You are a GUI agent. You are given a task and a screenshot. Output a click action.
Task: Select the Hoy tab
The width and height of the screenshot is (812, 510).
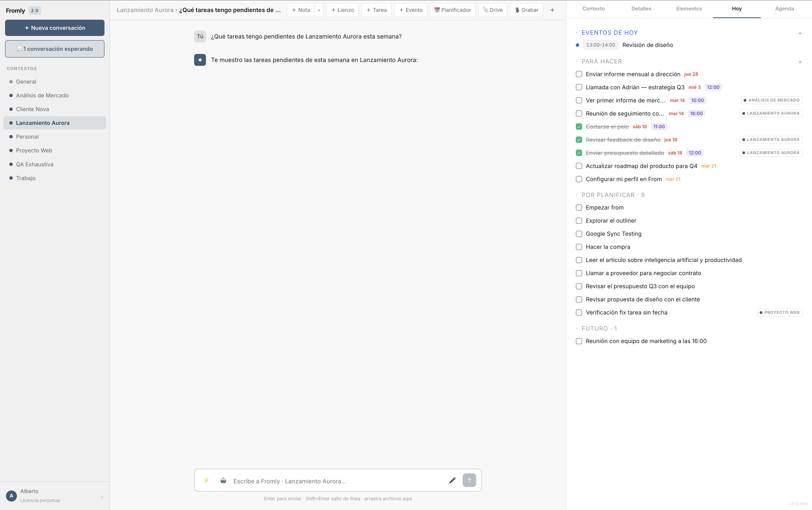click(x=737, y=9)
